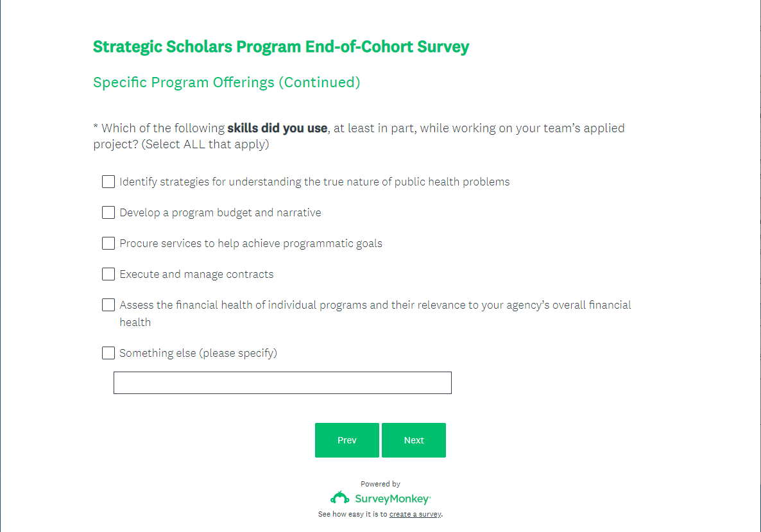Tick 'Develop a program budget and narrative' checkbox
Image resolution: width=761 pixels, height=532 pixels.
click(x=108, y=212)
